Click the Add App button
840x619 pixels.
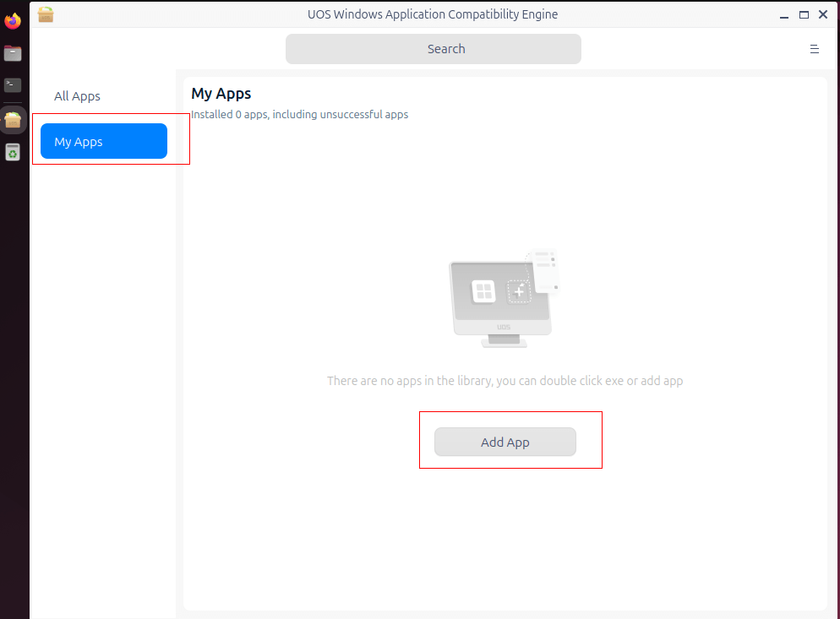click(505, 442)
